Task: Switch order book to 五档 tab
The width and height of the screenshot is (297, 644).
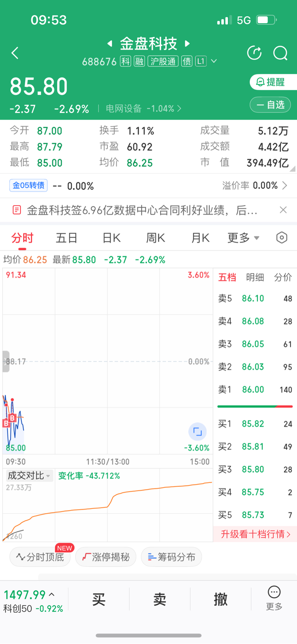Action: [227, 277]
